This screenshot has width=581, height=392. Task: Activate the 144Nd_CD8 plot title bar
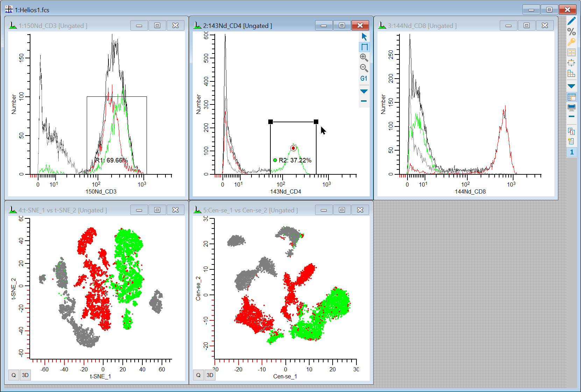[x=437, y=26]
